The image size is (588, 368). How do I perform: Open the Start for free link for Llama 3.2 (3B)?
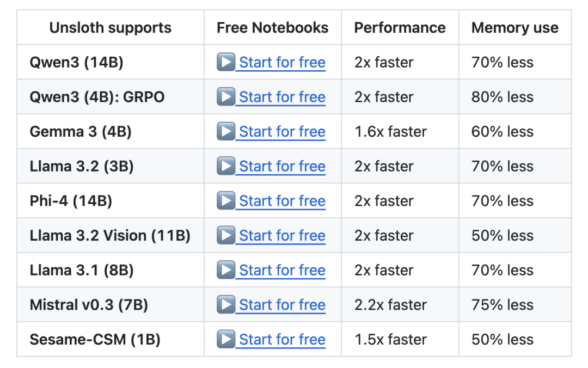pyautogui.click(x=282, y=166)
